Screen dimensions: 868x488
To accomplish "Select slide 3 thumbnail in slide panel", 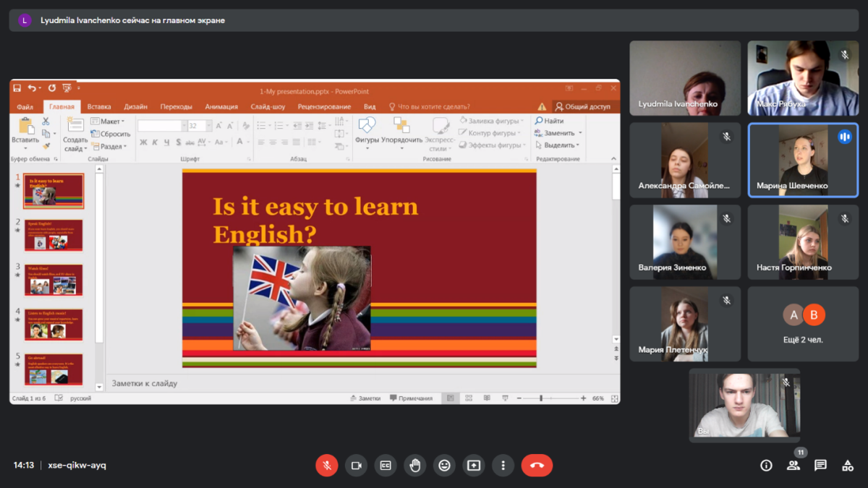I will click(x=54, y=280).
